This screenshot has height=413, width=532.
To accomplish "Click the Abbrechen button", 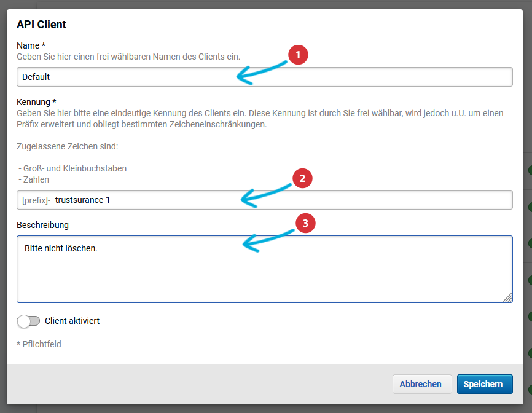I will pyautogui.click(x=422, y=384).
